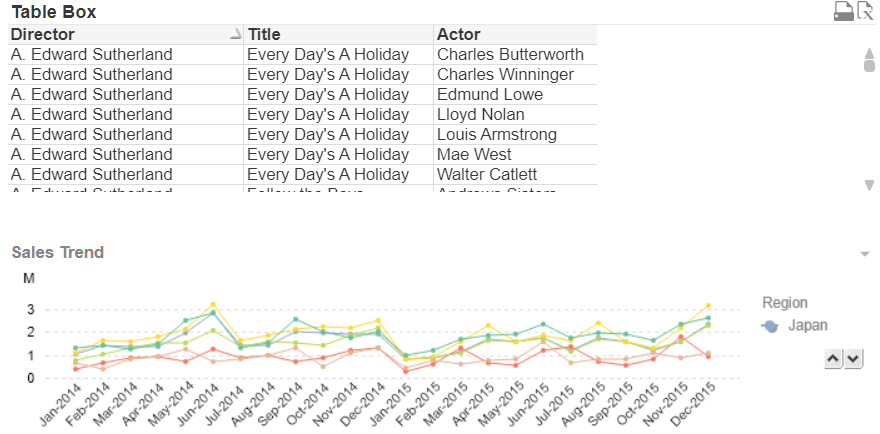The image size is (880, 434).
Task: Select the Edmund Lowe actor cell
Action: click(490, 94)
